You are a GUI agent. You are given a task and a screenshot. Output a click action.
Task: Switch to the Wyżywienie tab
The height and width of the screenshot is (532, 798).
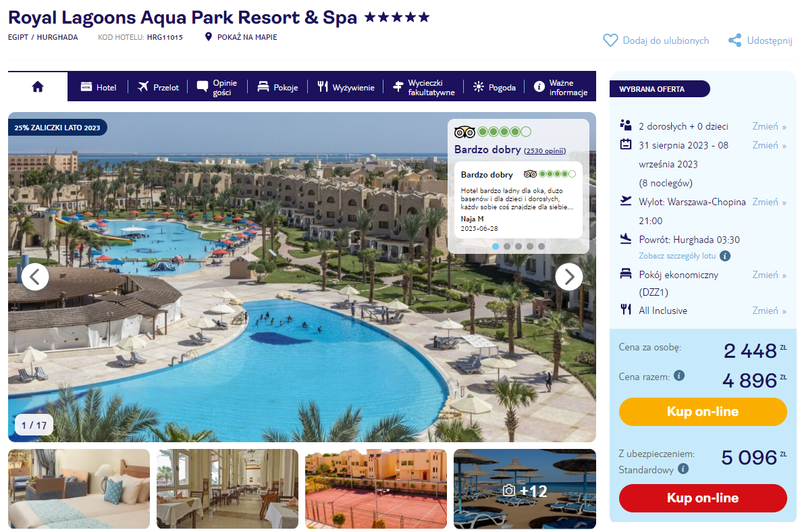(346, 87)
